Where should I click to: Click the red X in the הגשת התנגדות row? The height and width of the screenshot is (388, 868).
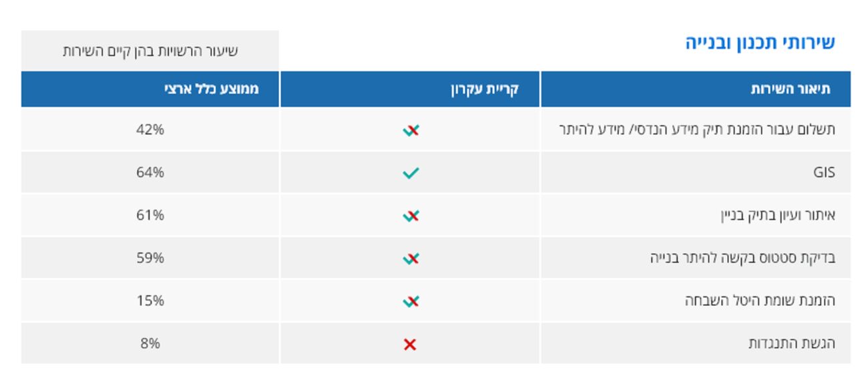[x=410, y=345]
